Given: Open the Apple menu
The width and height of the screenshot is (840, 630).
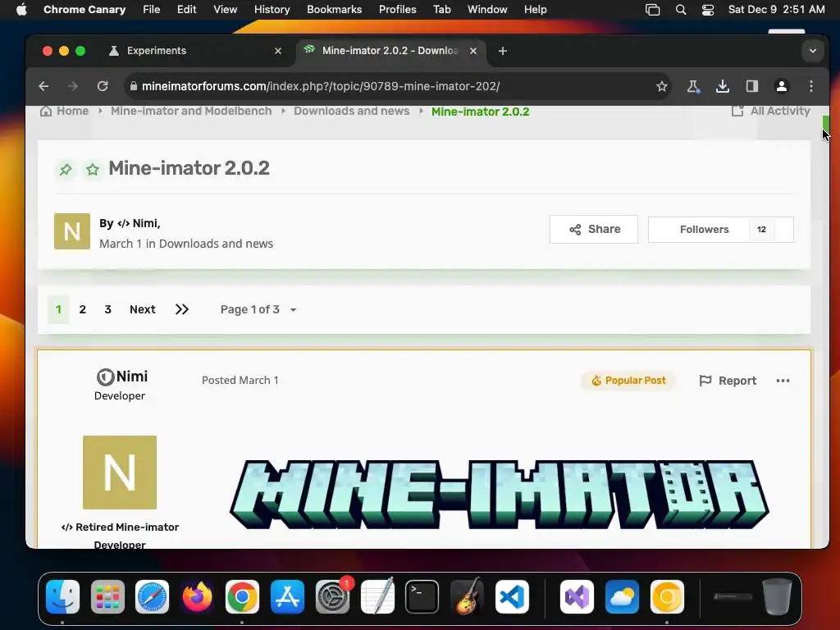Looking at the screenshot, I should (x=21, y=9).
